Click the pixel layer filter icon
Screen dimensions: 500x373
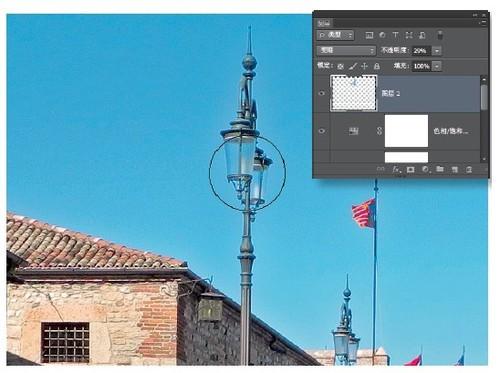pyautogui.click(x=369, y=35)
